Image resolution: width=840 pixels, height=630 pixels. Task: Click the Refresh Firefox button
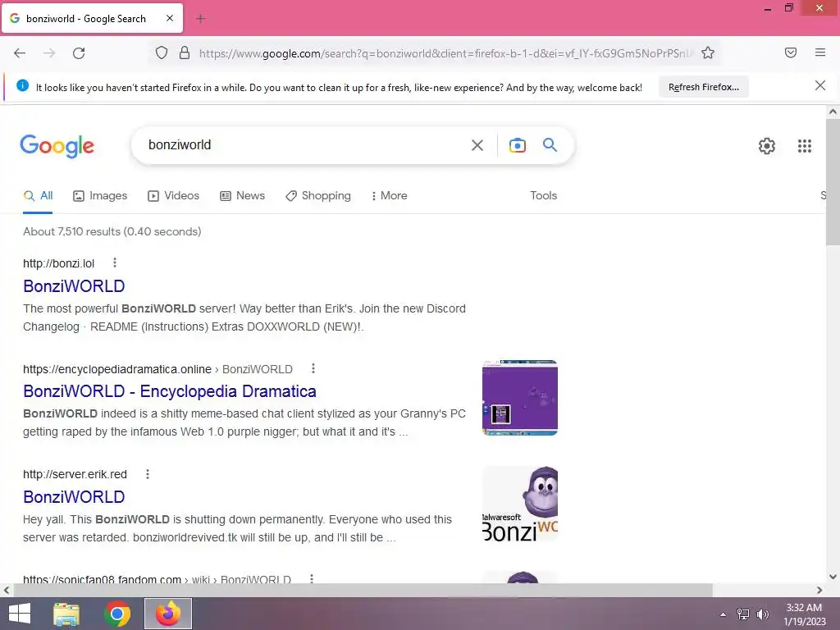(703, 87)
